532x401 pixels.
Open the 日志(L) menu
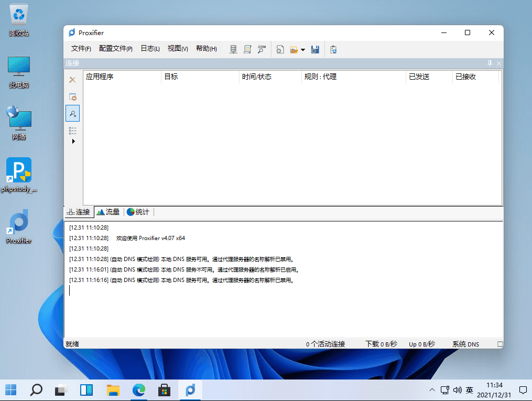tap(150, 49)
